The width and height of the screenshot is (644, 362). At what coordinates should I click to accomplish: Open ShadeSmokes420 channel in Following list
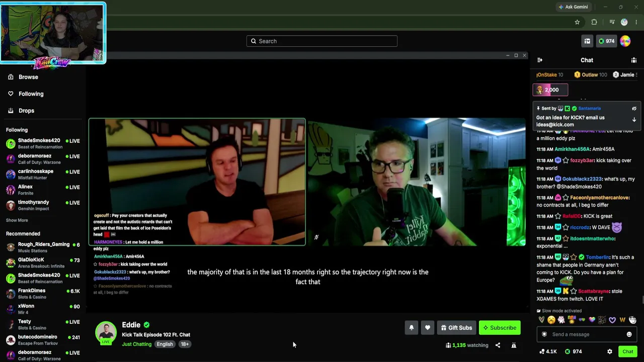(43, 143)
